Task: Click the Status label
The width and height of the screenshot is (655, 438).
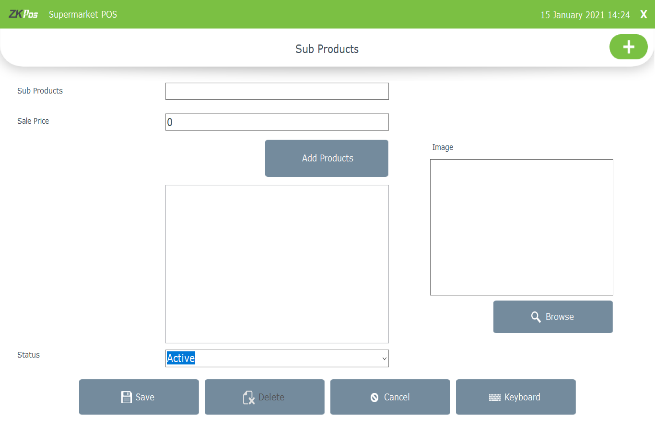Action: pyautogui.click(x=28, y=355)
